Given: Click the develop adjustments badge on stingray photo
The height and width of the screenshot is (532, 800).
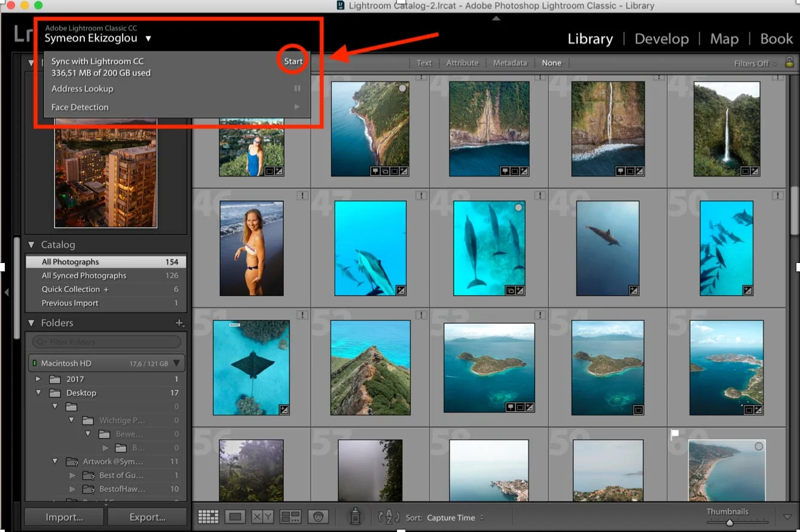Looking at the screenshot, I should point(284,409).
